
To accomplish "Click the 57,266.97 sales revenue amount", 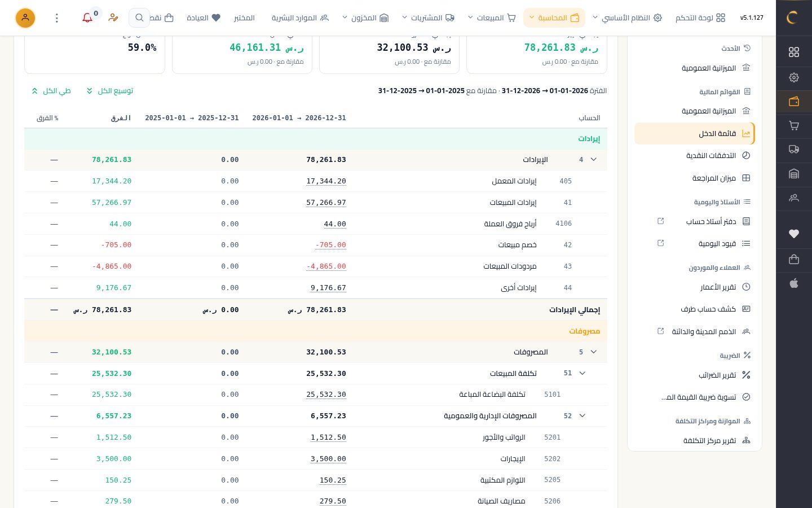I will point(326,203).
